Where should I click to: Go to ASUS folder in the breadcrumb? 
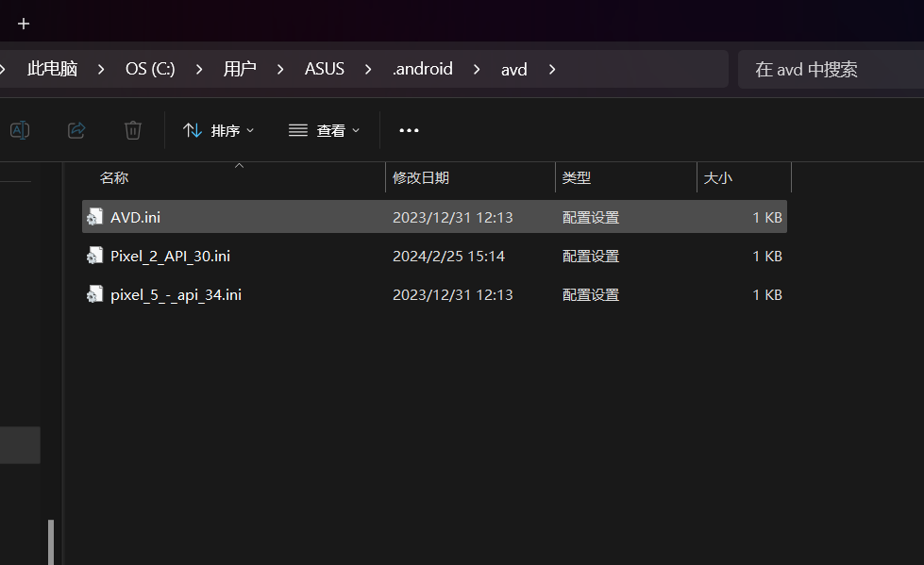tap(324, 69)
